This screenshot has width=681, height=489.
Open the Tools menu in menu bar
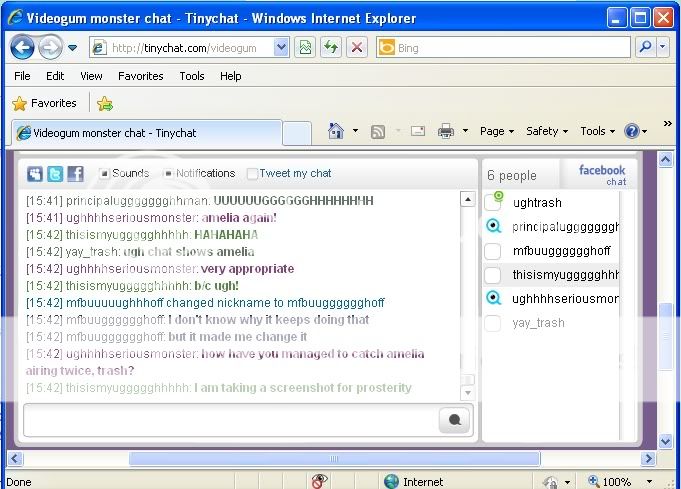pos(192,76)
